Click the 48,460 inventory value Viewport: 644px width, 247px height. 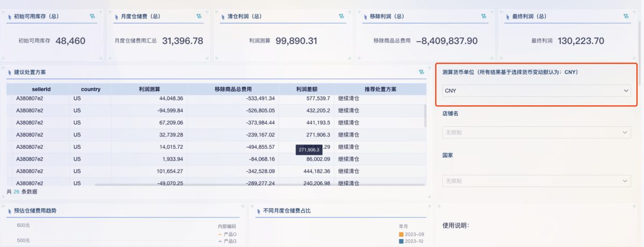coord(70,40)
